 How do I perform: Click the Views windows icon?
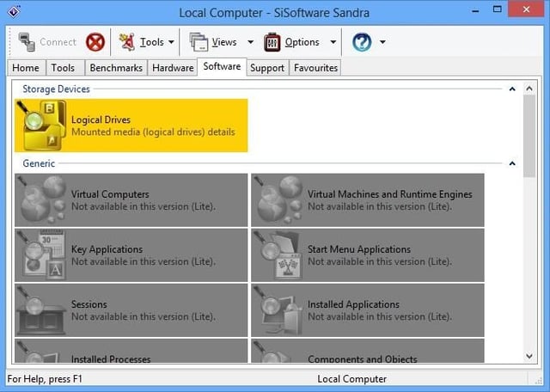click(x=199, y=42)
